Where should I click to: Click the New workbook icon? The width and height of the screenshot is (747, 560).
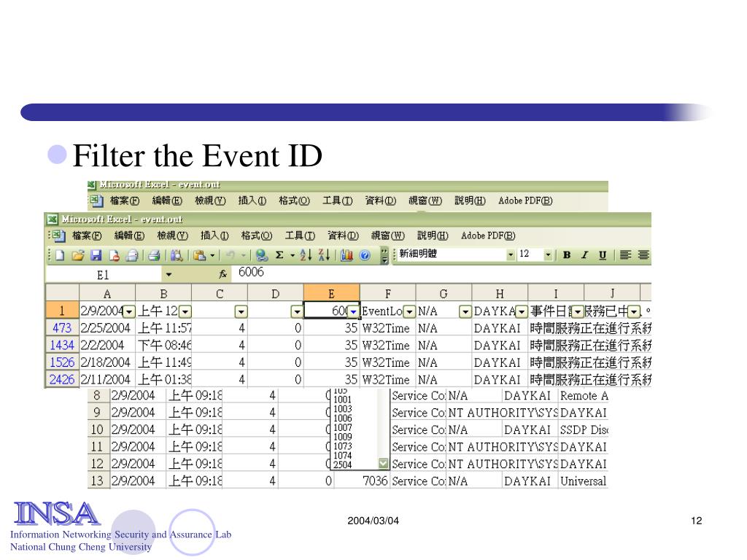pos(60,255)
